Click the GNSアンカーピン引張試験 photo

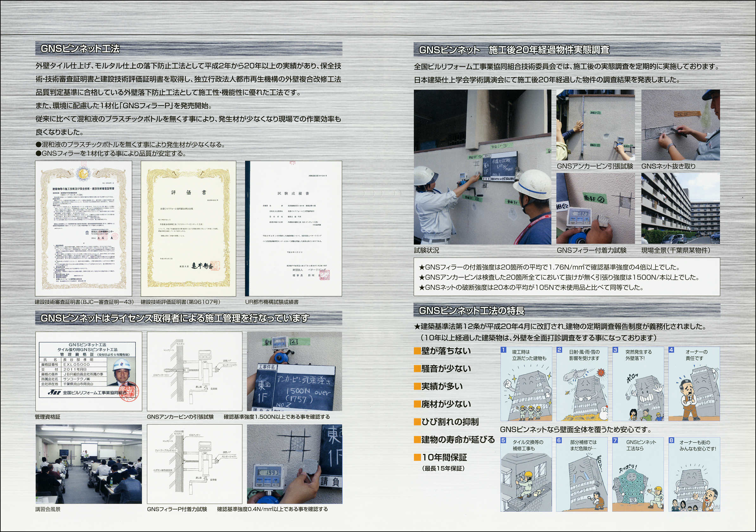click(x=595, y=125)
